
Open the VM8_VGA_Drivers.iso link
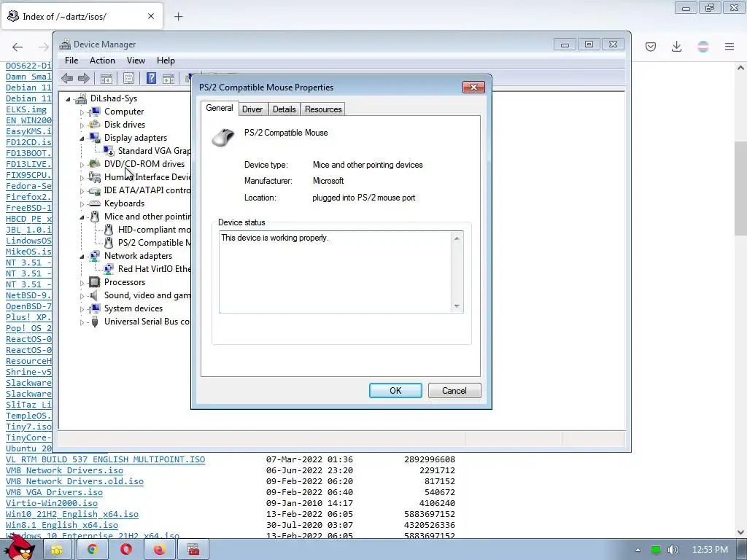coord(54,492)
